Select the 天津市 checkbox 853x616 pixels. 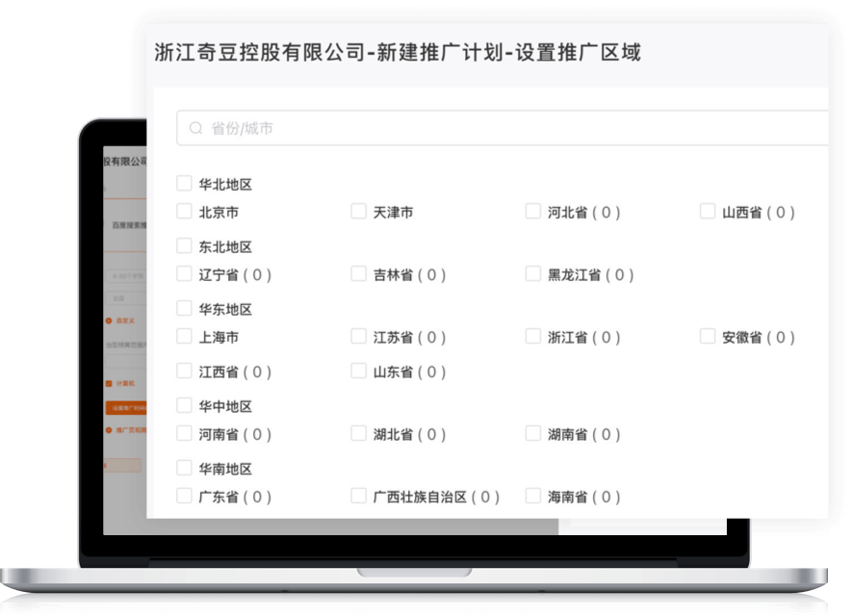click(358, 211)
